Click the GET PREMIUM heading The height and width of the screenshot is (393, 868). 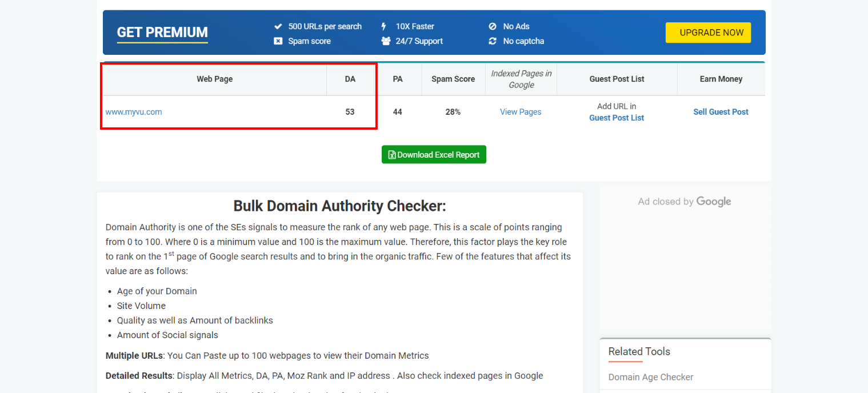[x=162, y=33]
